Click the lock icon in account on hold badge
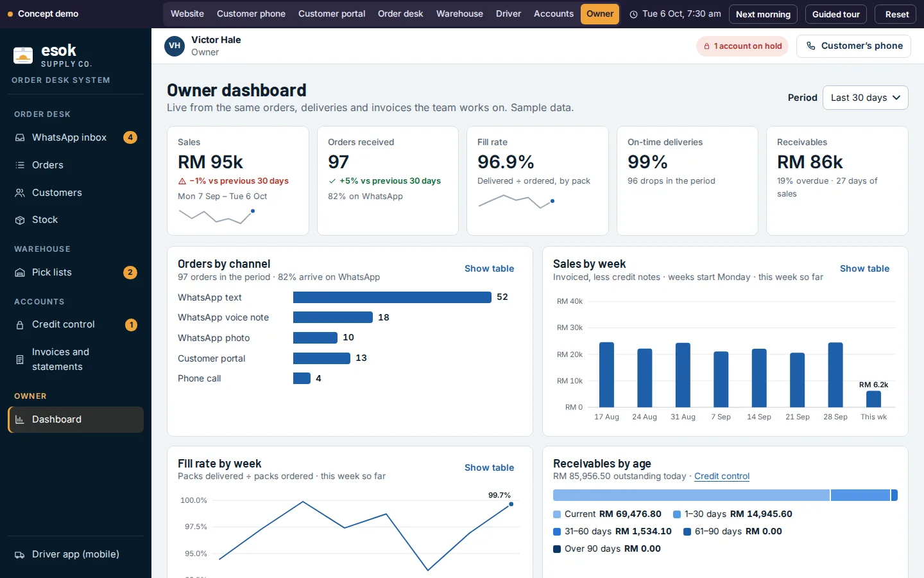This screenshot has height=578, width=924. 706,46
